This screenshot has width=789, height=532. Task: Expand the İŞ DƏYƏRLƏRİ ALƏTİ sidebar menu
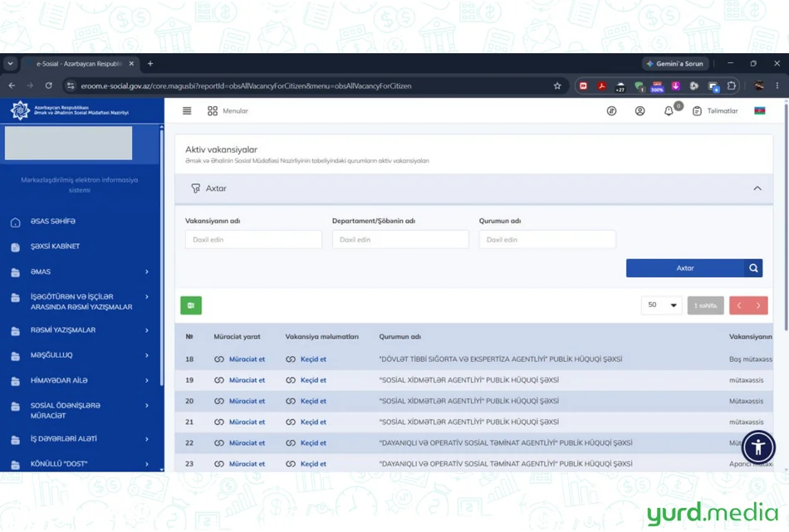tap(81, 439)
